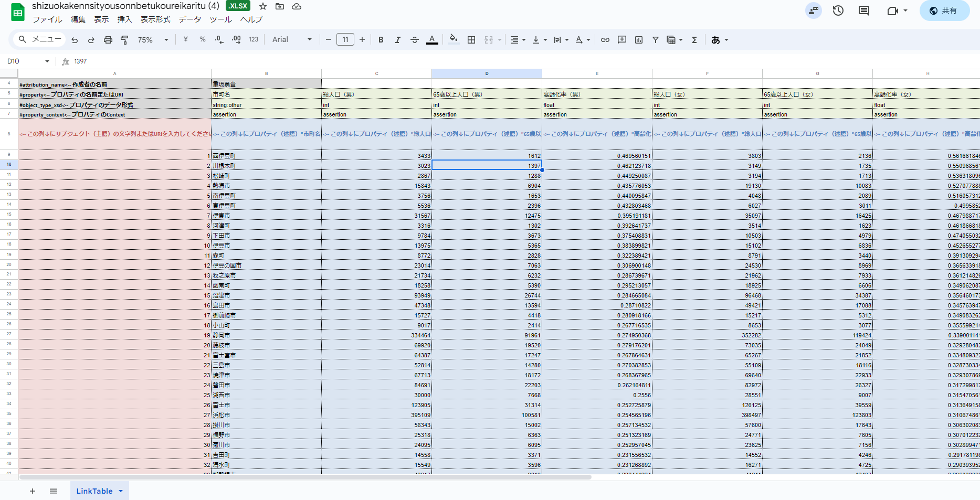Click the formula bar showing 1397
Screen dimensions: 980x500
tap(525, 61)
